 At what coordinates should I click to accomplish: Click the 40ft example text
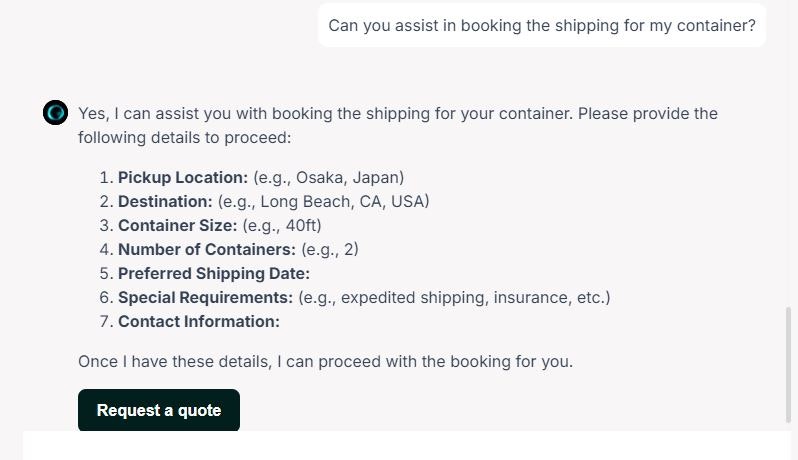click(x=282, y=225)
